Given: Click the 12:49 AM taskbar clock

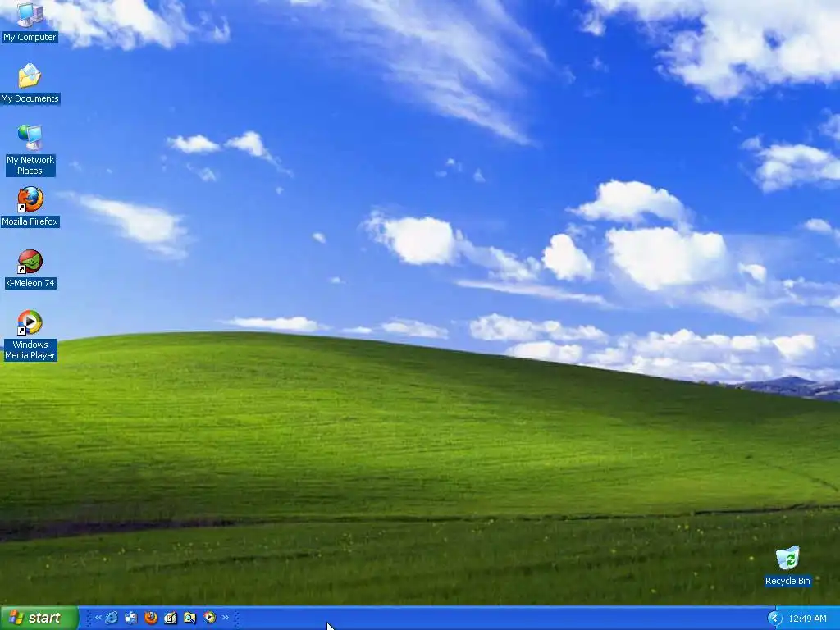Looking at the screenshot, I should point(807,619).
